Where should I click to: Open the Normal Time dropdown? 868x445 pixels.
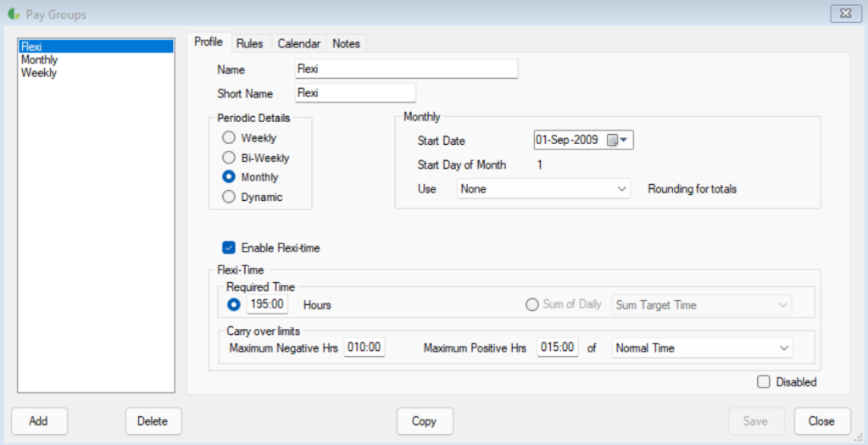tap(702, 348)
